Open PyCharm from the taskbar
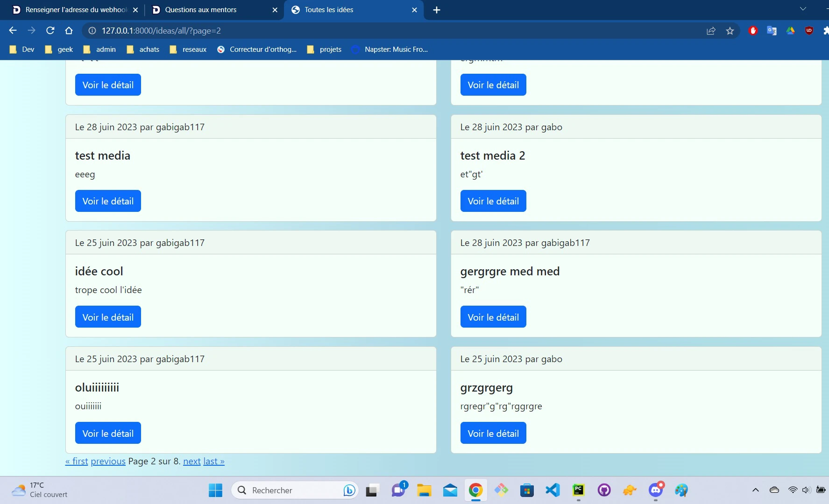Viewport: 829px width, 504px height. pos(578,490)
